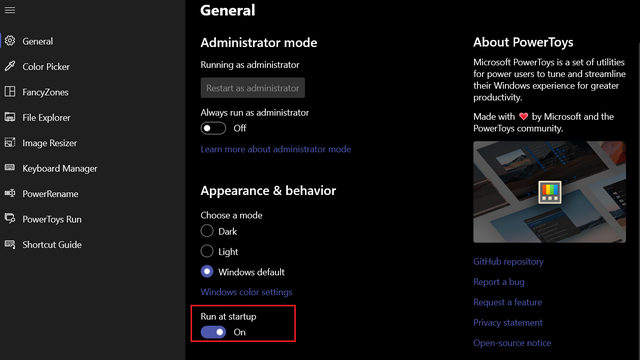Screen dimensions: 640x360
Task: Click the 'Running as administrator' status text
Action: [x=250, y=65]
